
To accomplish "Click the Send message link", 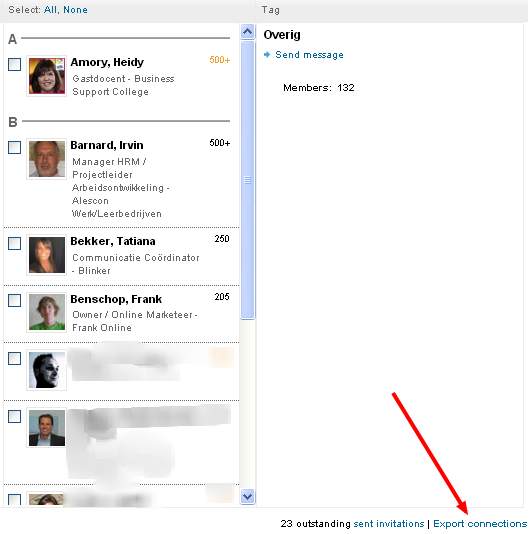I will [309, 55].
